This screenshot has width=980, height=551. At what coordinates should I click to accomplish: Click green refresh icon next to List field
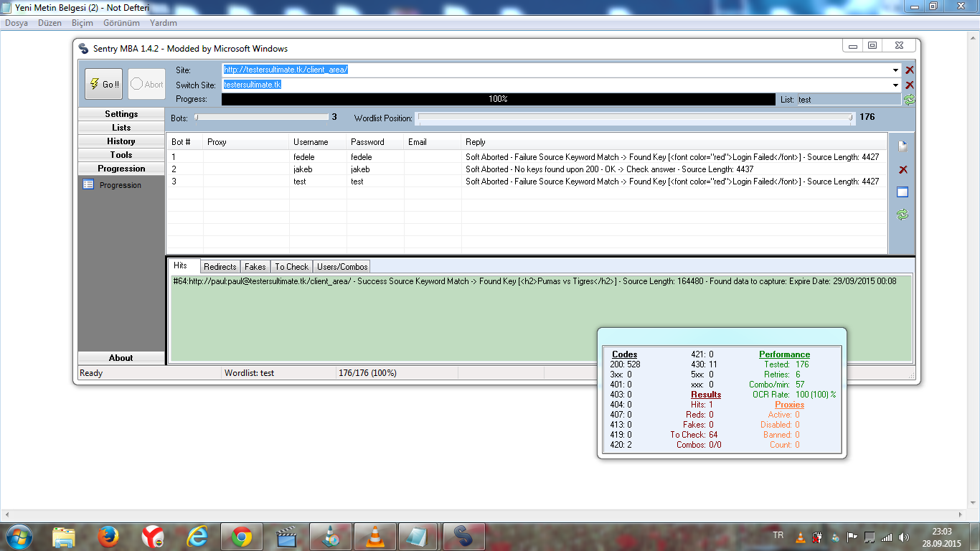tap(910, 100)
